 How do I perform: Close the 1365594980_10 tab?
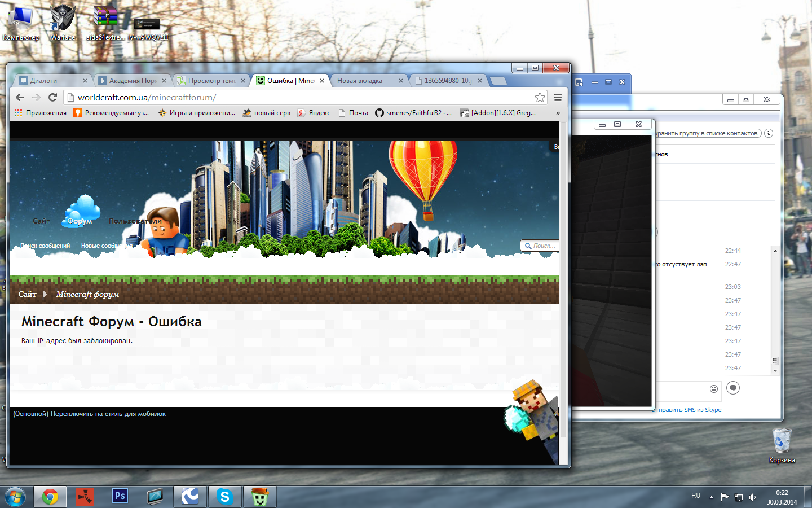[480, 81]
